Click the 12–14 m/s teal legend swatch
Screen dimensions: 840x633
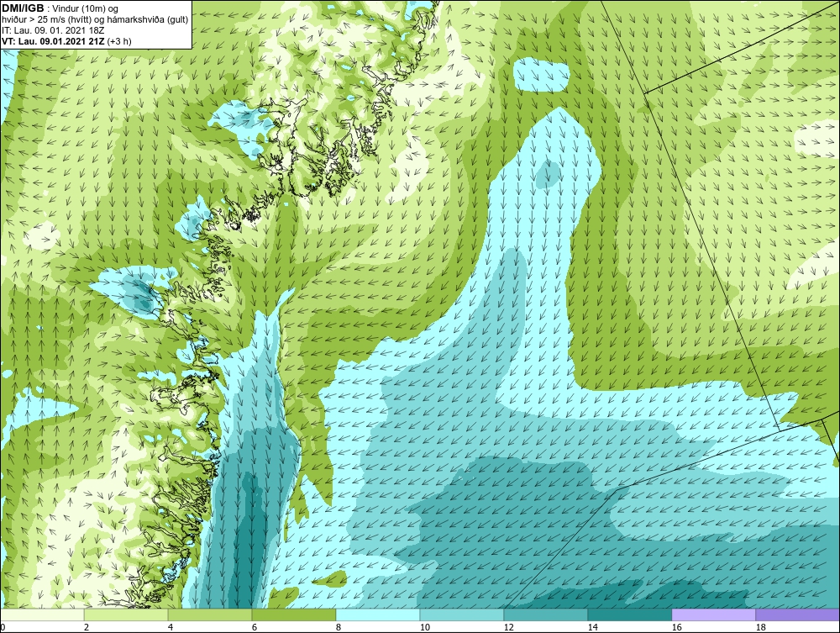point(545,615)
